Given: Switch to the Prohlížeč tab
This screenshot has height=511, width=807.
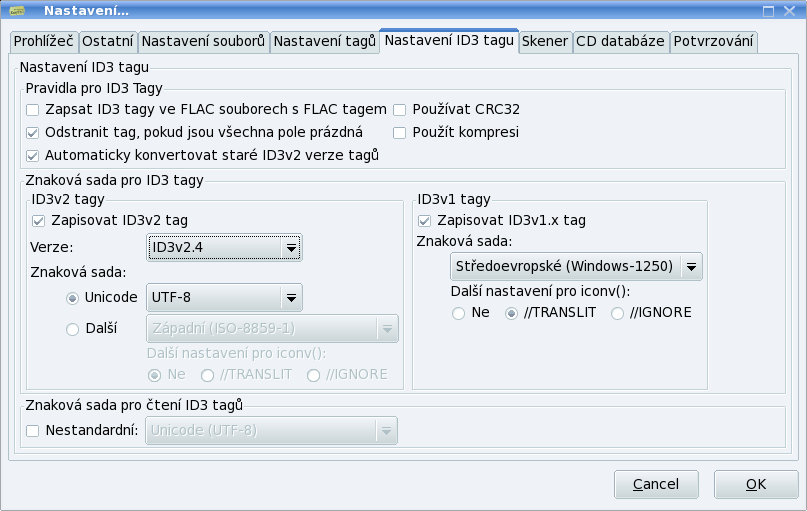Looking at the screenshot, I should [43, 42].
